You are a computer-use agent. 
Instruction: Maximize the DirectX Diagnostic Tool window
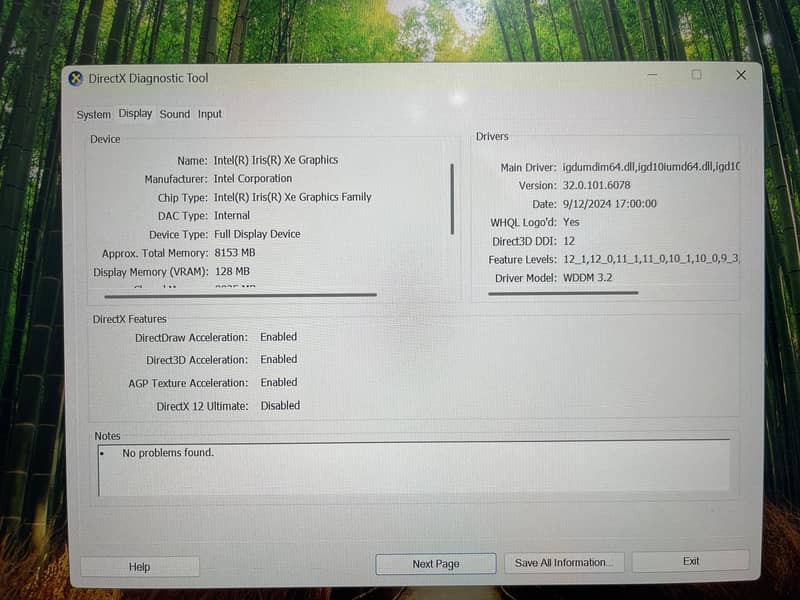696,75
